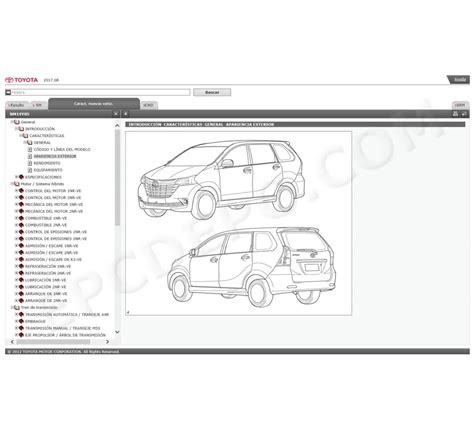Collapse the Motor / Sistema híbrido node
Image resolution: width=474 pixels, height=430 pixels.
(x=12, y=184)
